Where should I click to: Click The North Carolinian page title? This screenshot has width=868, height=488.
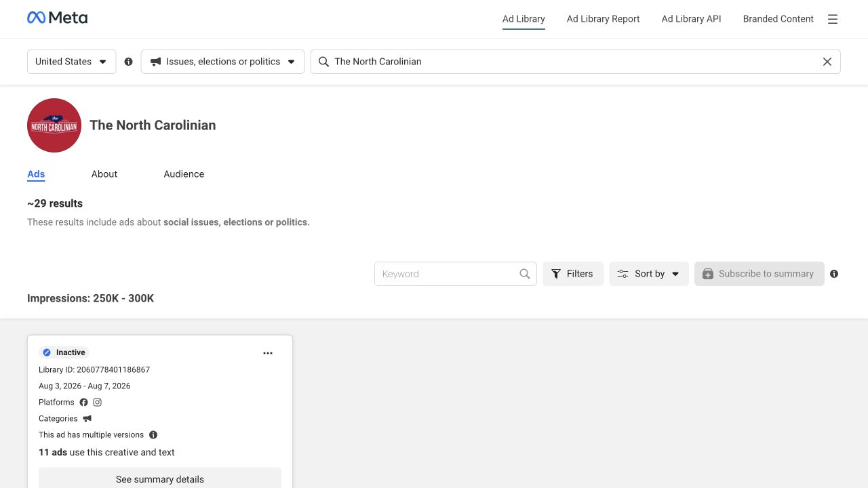click(x=153, y=125)
